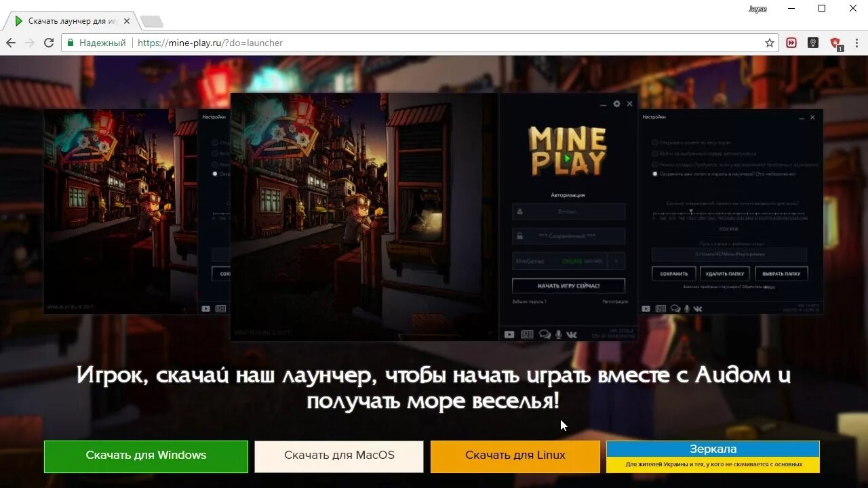The height and width of the screenshot is (488, 868).
Task: Download the launcher for Linux
Action: 515,456
